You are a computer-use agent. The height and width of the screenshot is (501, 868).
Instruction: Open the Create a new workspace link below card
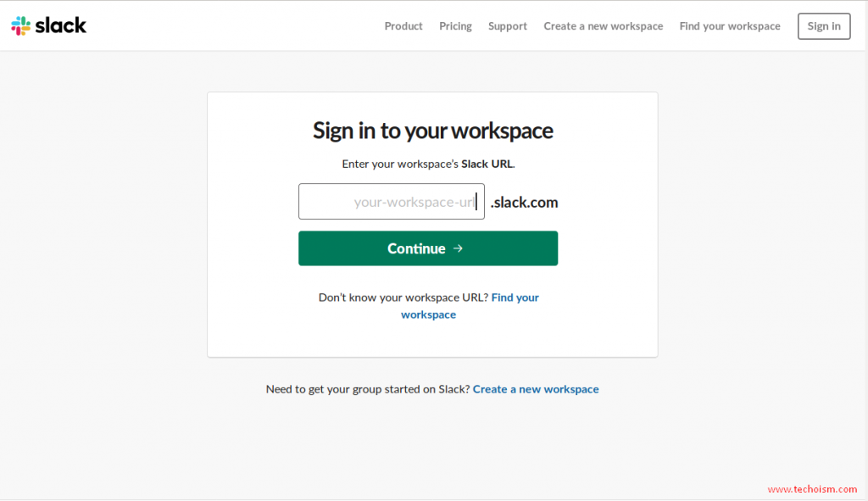click(x=536, y=389)
